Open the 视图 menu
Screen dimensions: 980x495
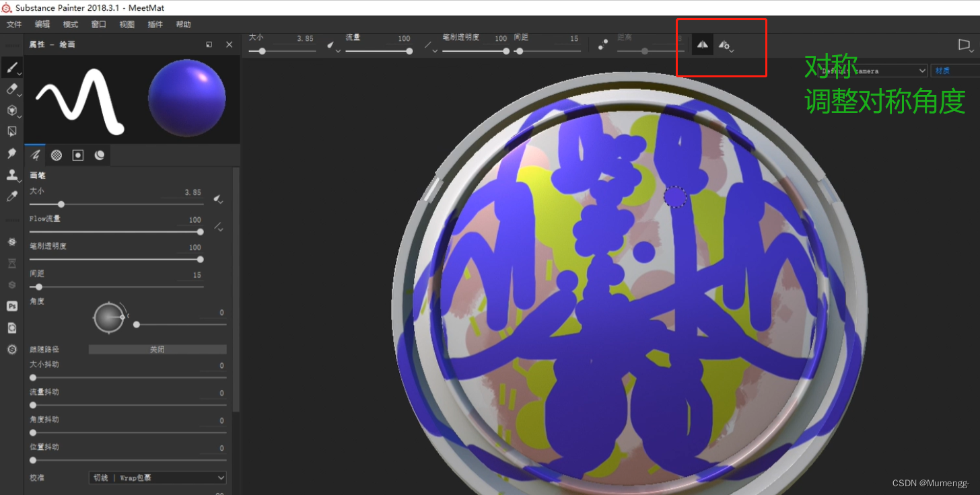[127, 24]
